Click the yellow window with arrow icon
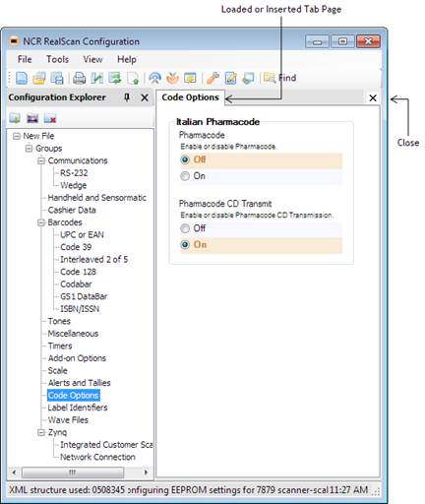425x504 pixels. coord(190,78)
